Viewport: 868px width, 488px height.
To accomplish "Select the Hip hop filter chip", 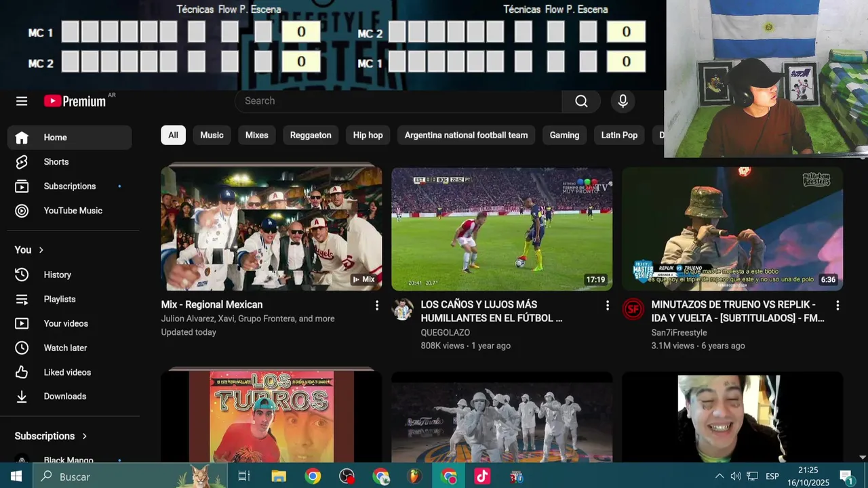I will tap(368, 135).
